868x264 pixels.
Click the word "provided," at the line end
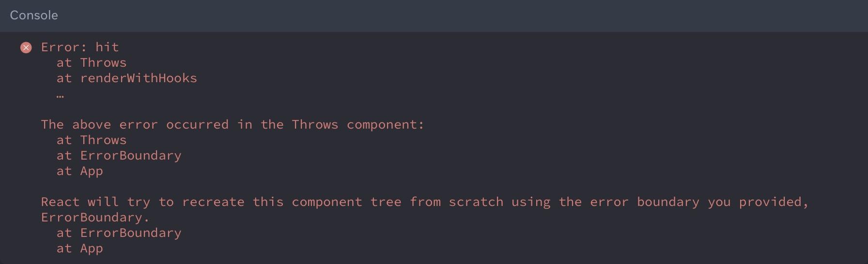click(x=774, y=202)
